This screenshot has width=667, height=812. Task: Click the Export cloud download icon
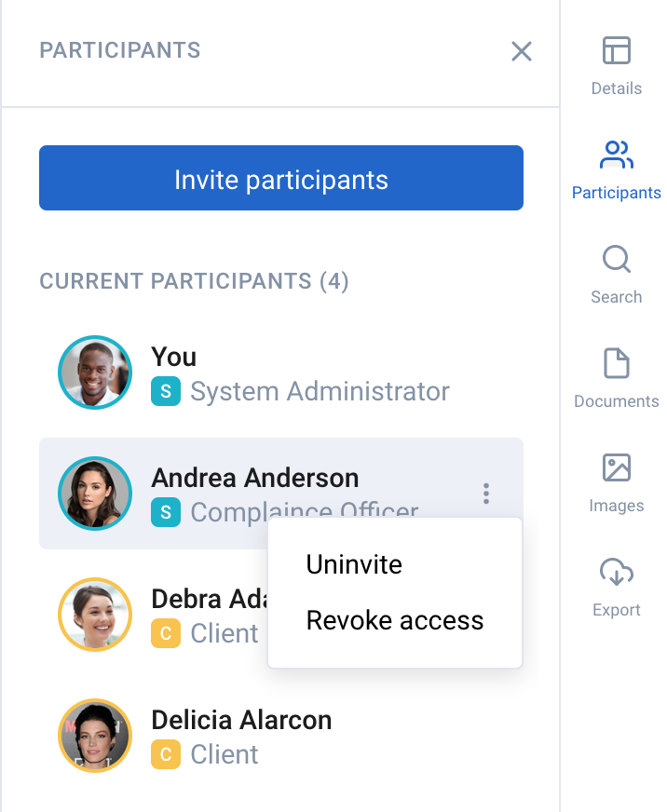tap(616, 572)
